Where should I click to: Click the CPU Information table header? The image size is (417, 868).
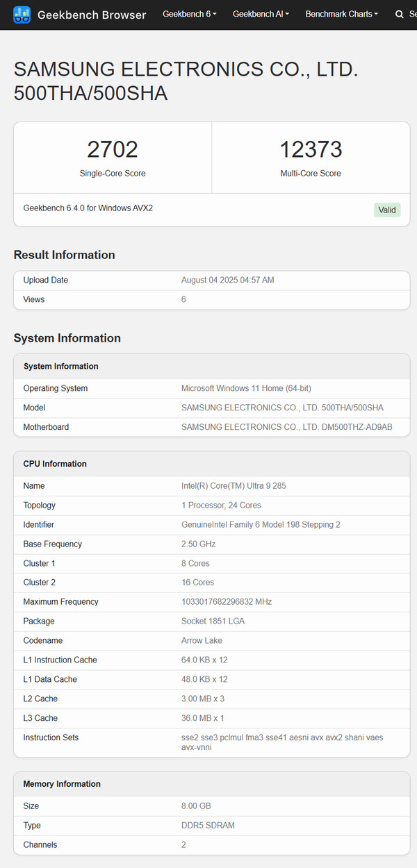212,464
